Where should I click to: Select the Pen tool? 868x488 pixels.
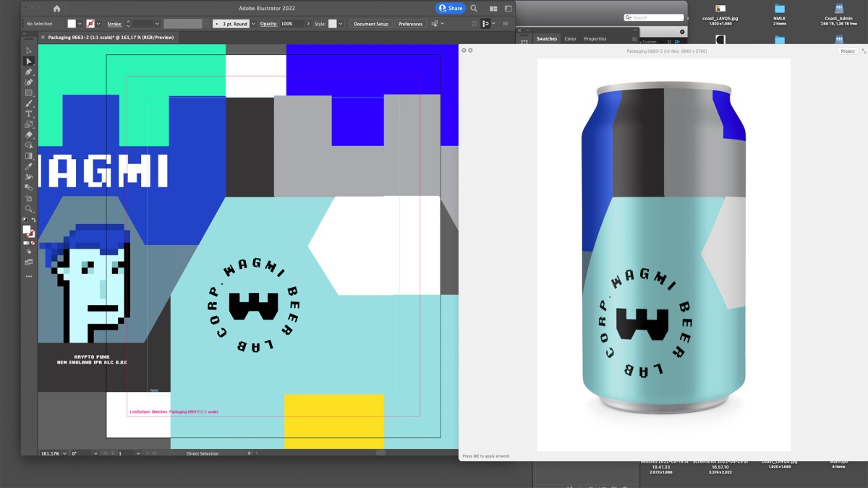(29, 72)
